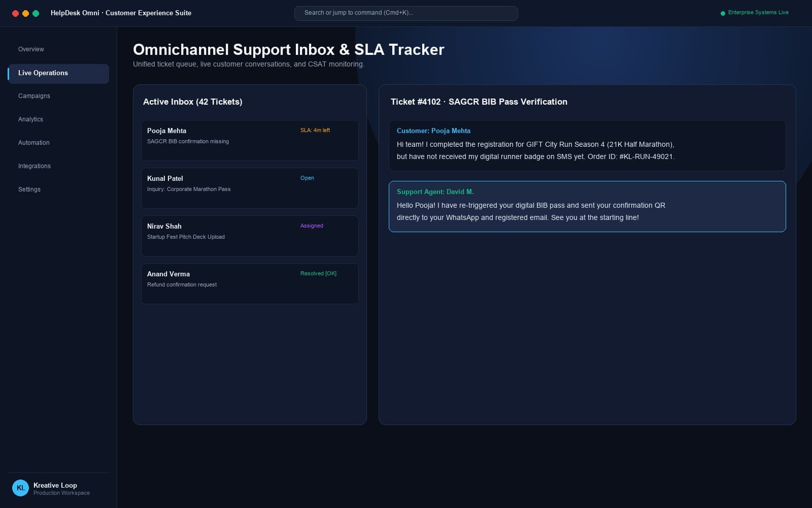This screenshot has height=508, width=812.
Task: Open Nirav Shah's Startup Fest ticket
Action: (x=250, y=236)
